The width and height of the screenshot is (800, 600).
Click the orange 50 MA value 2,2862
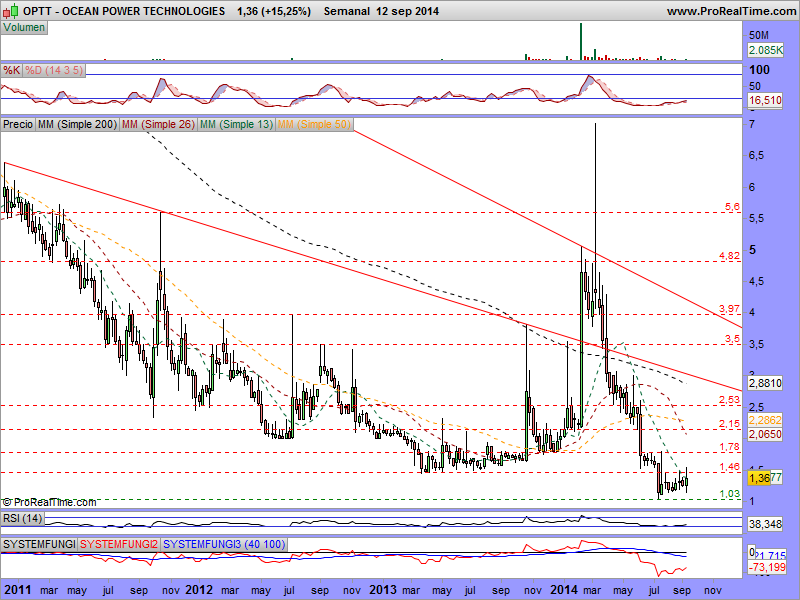765,420
